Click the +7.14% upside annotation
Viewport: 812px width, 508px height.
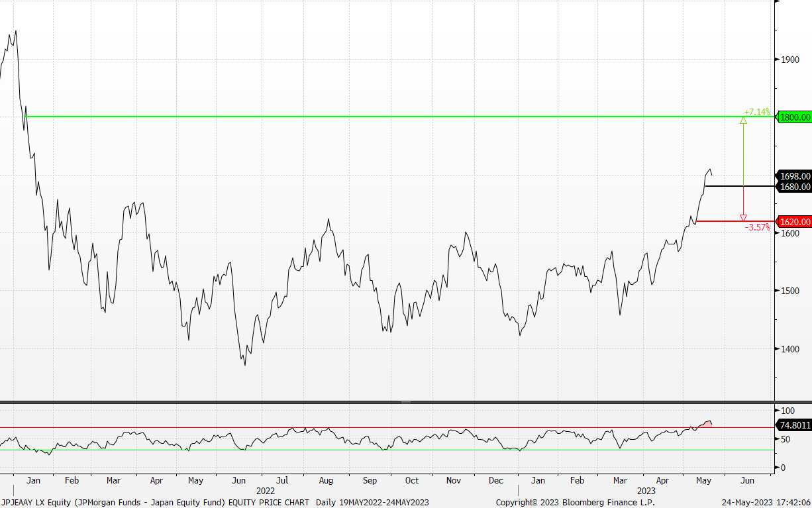pyautogui.click(x=757, y=112)
